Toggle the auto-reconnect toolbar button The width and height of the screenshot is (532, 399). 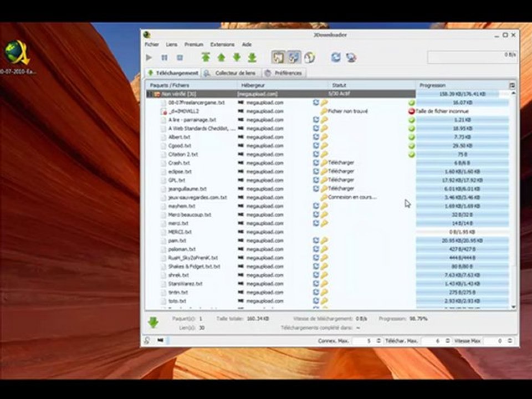coord(294,57)
